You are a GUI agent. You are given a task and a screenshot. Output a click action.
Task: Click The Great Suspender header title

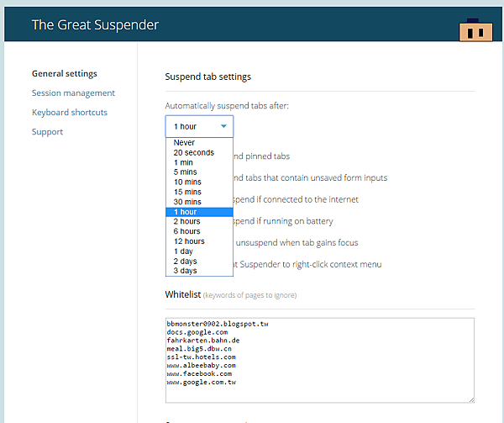tap(95, 25)
